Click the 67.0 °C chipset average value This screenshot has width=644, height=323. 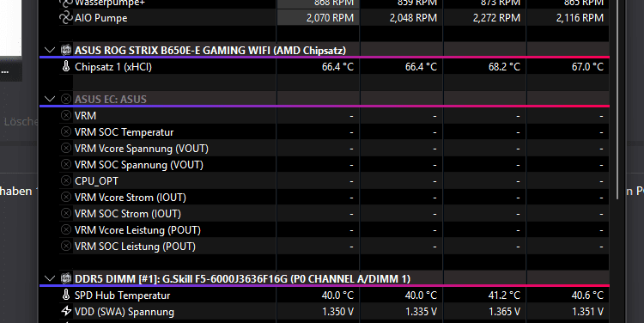coord(587,67)
